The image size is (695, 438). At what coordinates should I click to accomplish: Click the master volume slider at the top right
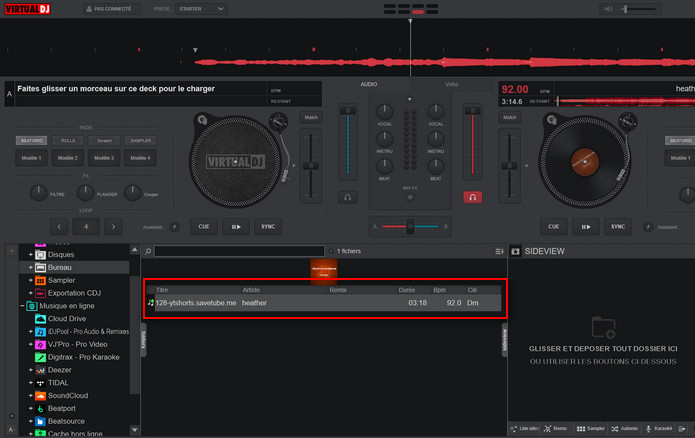coord(640,9)
